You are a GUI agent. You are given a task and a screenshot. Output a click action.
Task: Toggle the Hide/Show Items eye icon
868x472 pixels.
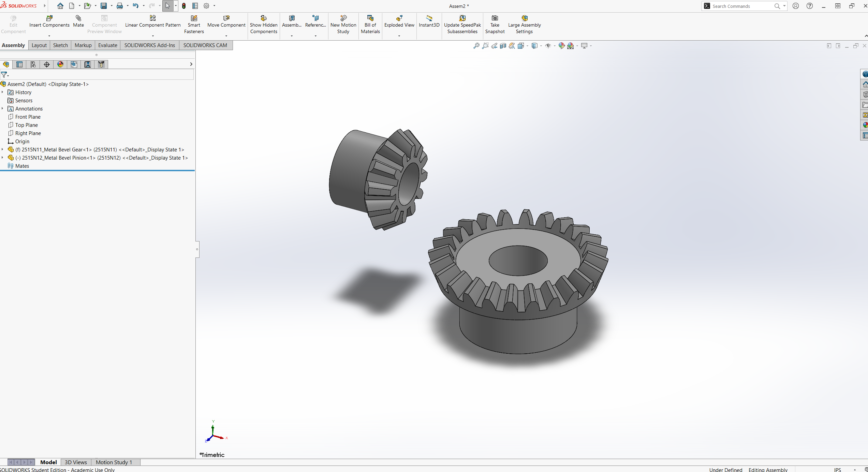pyautogui.click(x=548, y=46)
